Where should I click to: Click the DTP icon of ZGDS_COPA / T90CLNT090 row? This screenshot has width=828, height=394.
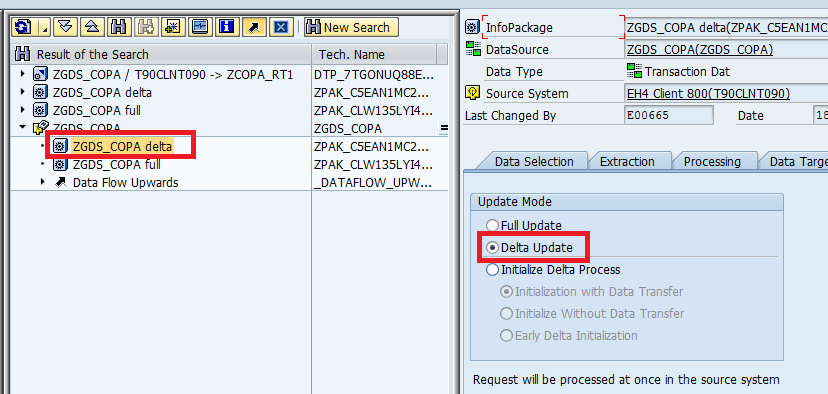(40, 74)
